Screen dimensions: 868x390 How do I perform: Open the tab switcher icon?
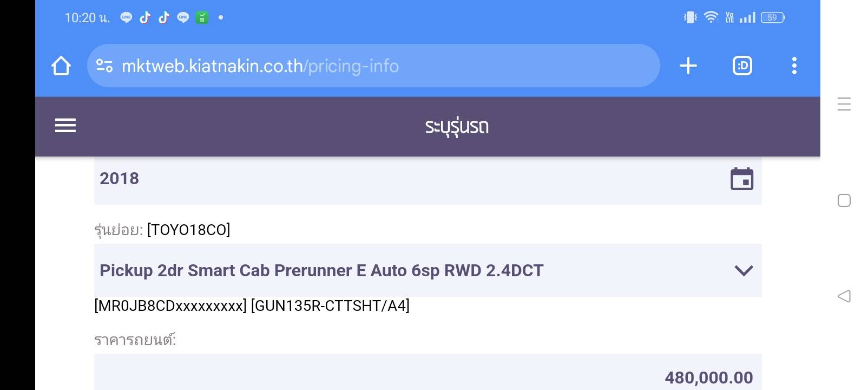point(742,66)
